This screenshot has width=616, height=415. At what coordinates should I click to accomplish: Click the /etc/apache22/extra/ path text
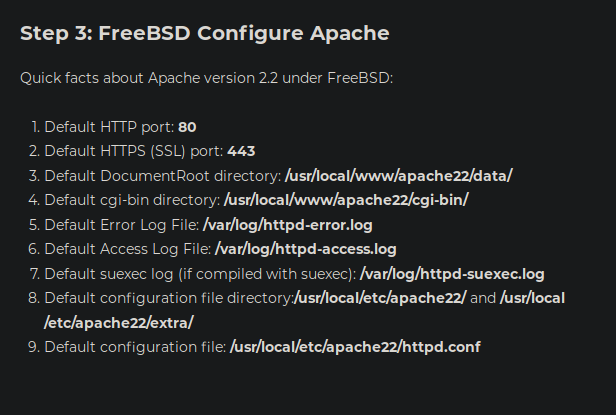(119, 322)
